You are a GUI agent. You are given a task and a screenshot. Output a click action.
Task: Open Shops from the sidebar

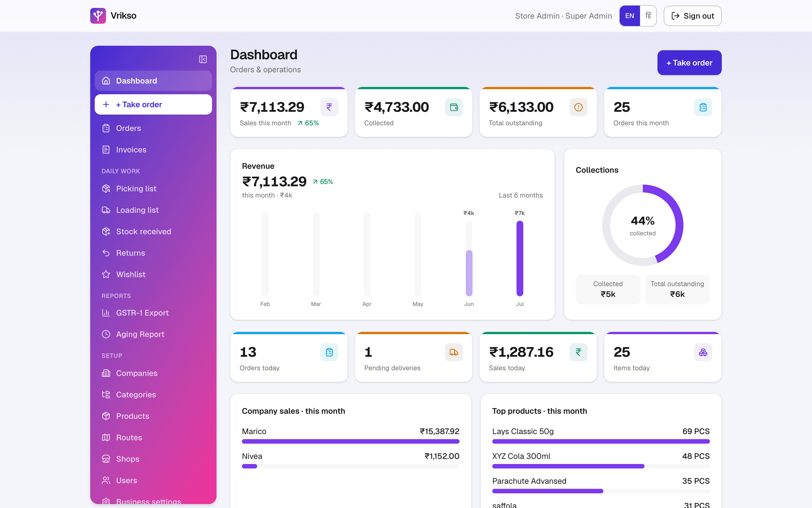[x=153, y=459]
